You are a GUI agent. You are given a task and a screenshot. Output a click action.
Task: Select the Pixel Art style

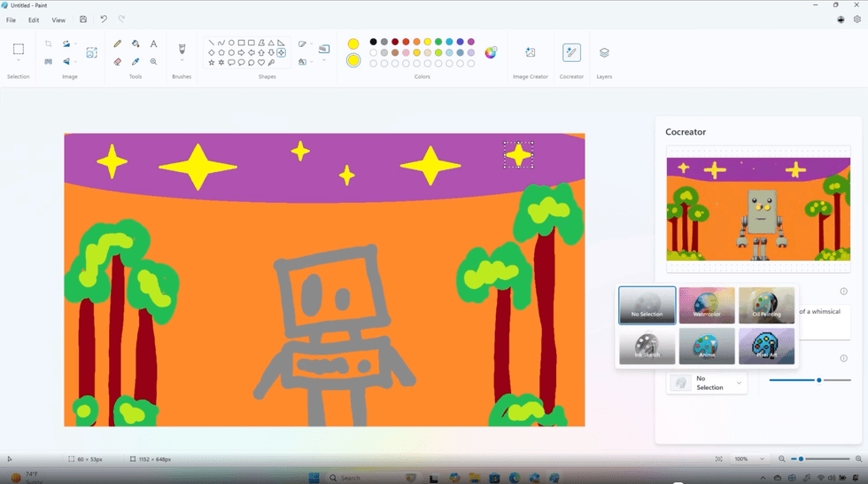coord(766,347)
